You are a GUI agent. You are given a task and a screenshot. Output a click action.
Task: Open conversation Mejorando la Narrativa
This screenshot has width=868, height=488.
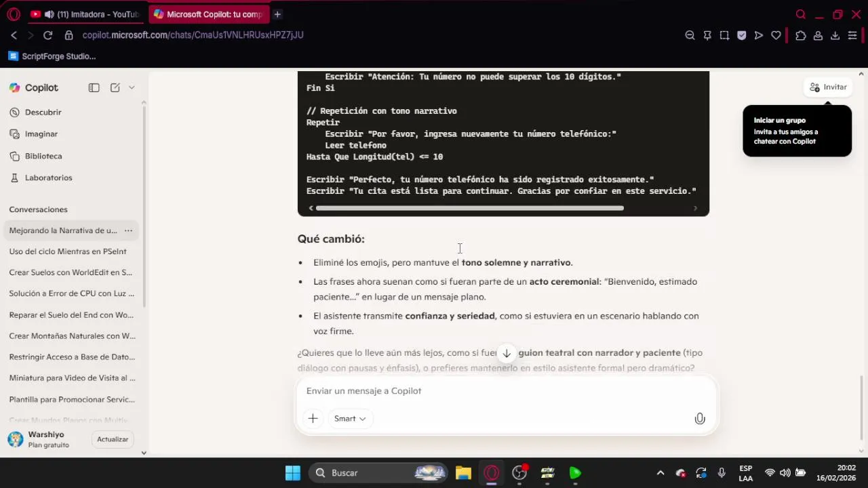click(x=63, y=230)
